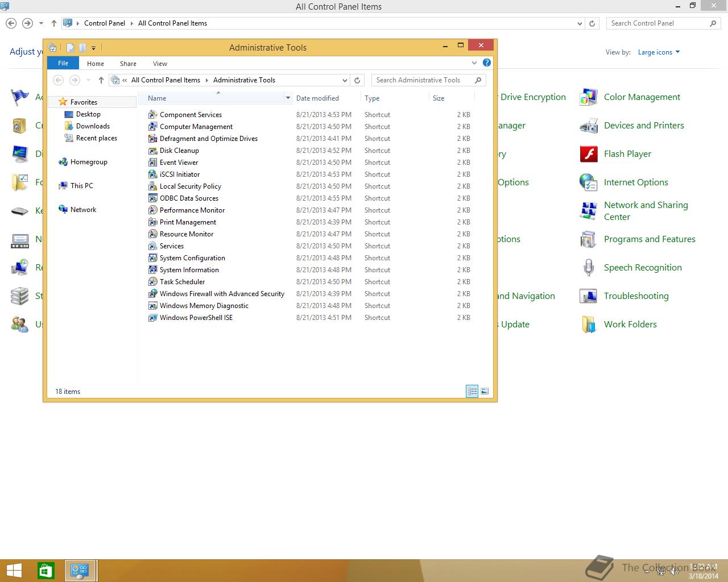Click Network and Sharing Center link
This screenshot has width=728, height=582.
(646, 211)
